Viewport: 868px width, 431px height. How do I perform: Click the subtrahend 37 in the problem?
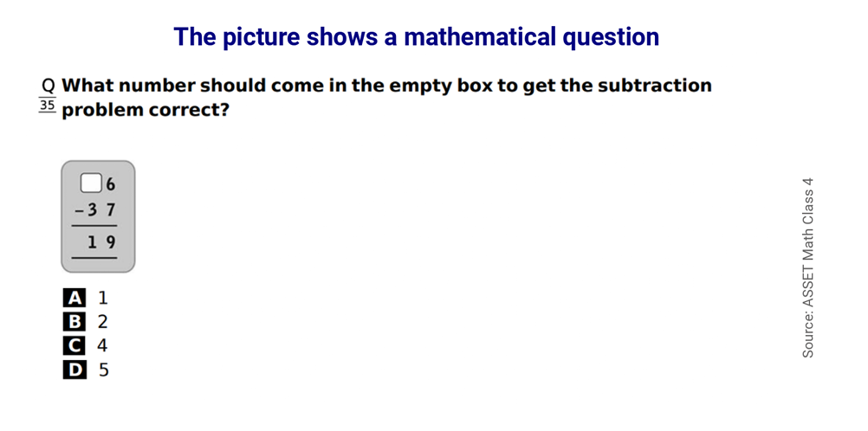click(x=103, y=211)
